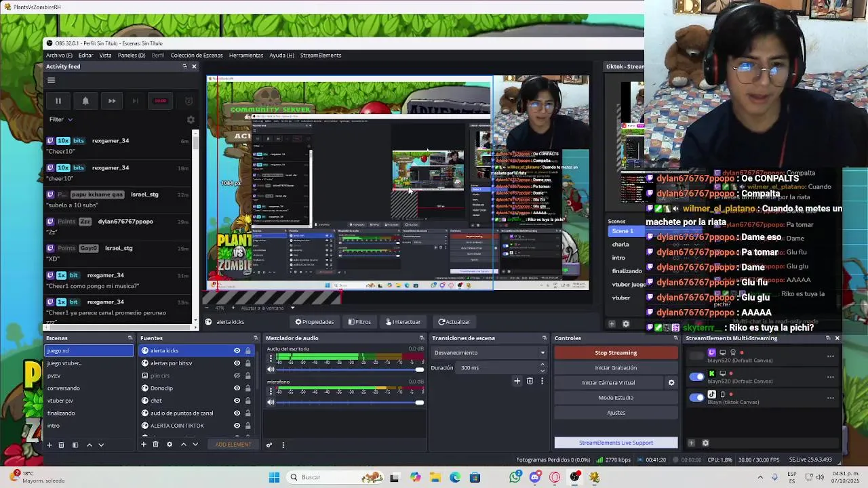Image resolution: width=868 pixels, height=488 pixels.
Task: Enable the Twitch blayn520 output toggle
Action: (x=696, y=356)
